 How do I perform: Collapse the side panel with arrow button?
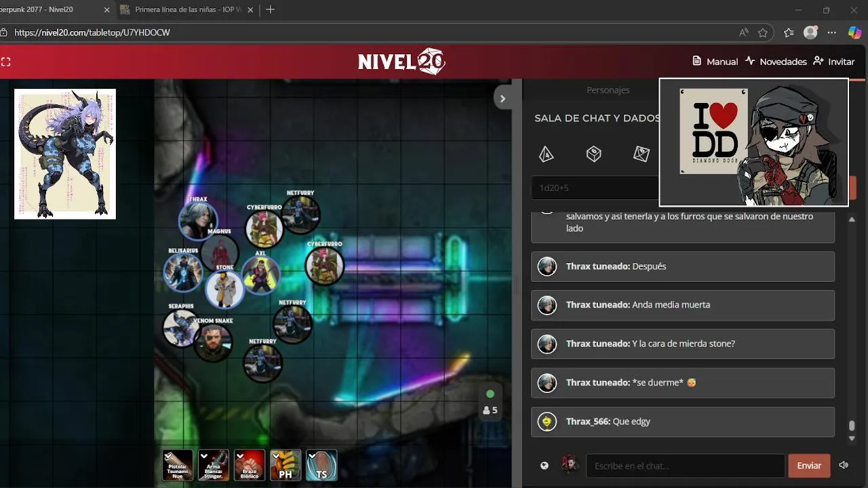pos(502,98)
